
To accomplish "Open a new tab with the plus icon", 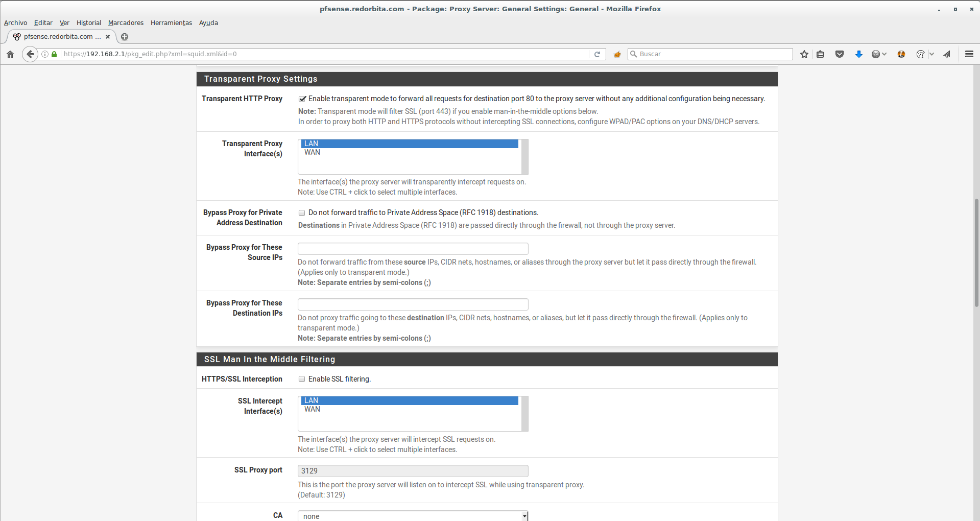I will (x=125, y=37).
